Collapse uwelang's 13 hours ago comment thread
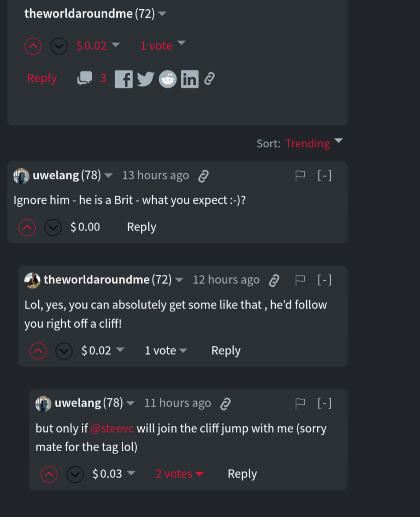The height and width of the screenshot is (517, 420). point(324,175)
